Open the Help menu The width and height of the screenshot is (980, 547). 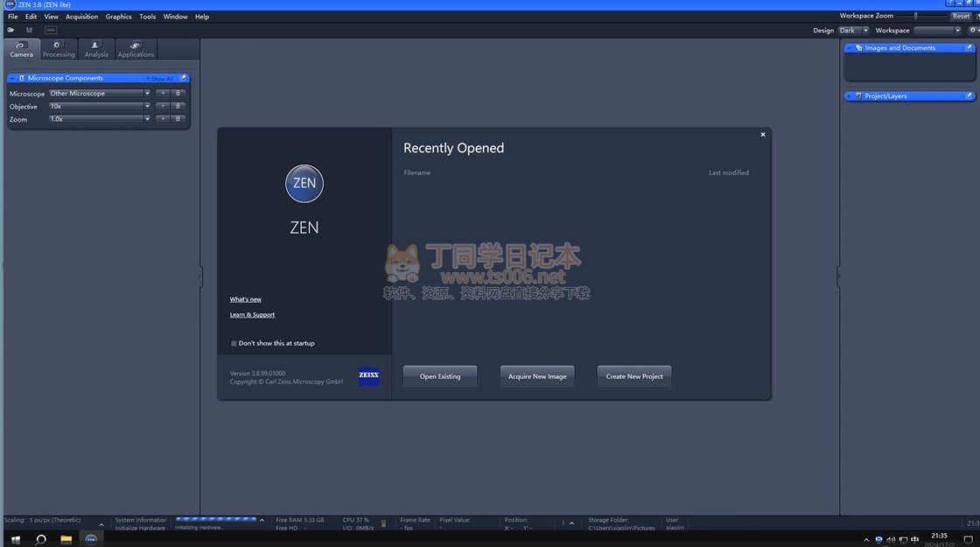click(202, 17)
